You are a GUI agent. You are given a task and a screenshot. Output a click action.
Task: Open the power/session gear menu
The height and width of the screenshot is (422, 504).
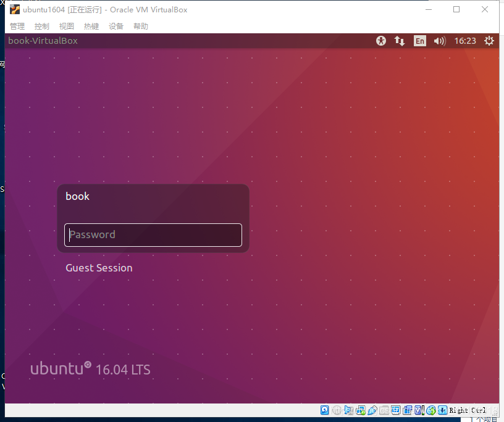coord(489,41)
